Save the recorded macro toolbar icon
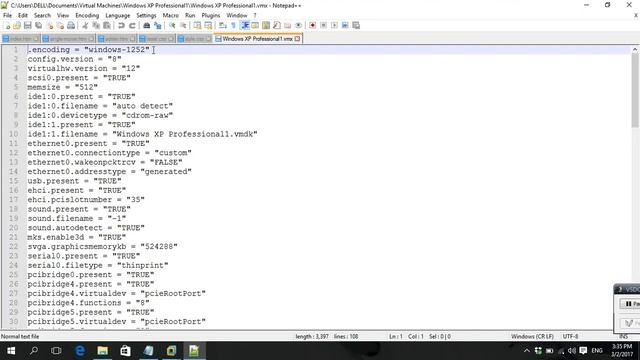 tap(356, 25)
